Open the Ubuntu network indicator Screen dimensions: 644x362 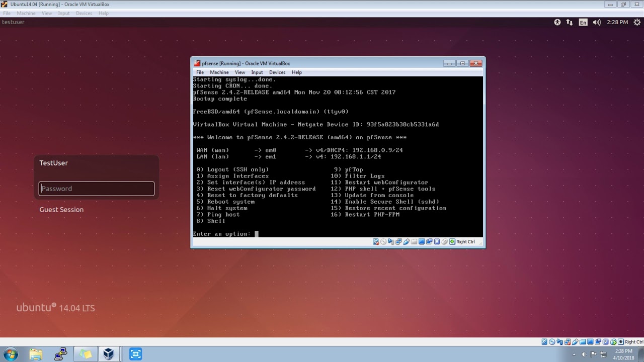pos(570,22)
